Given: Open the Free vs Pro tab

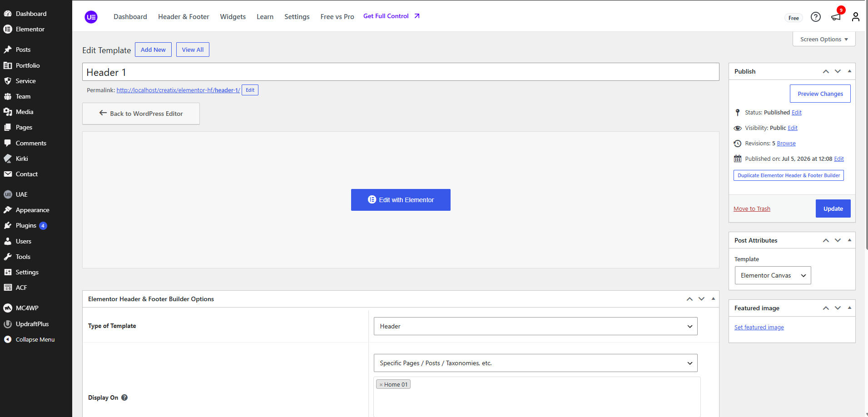Looking at the screenshot, I should pyautogui.click(x=337, y=17).
